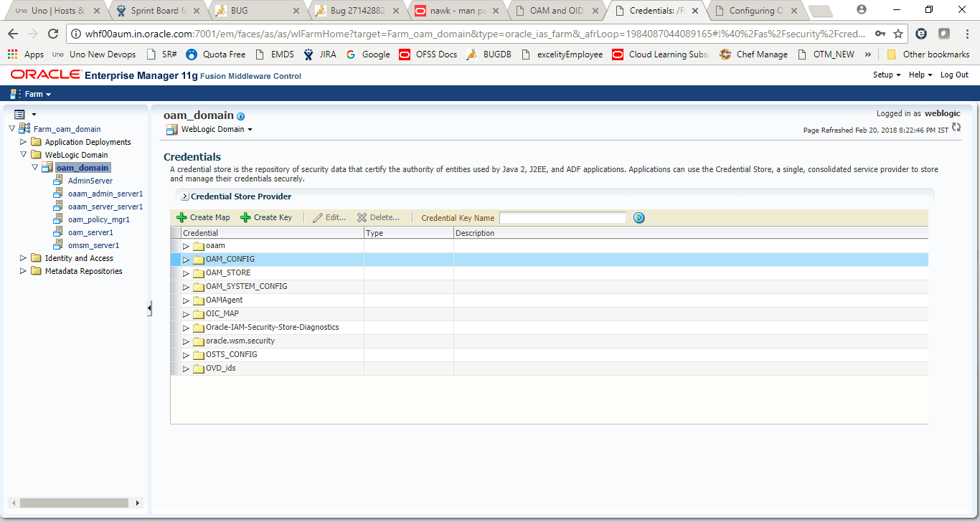This screenshot has height=522, width=980.
Task: Select the oracle.wsm.security row
Action: [x=549, y=341]
